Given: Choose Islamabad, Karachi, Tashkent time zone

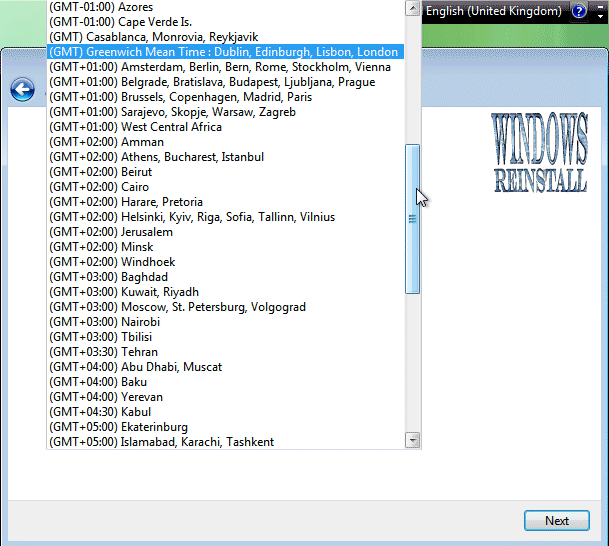Looking at the screenshot, I should pos(161,442).
